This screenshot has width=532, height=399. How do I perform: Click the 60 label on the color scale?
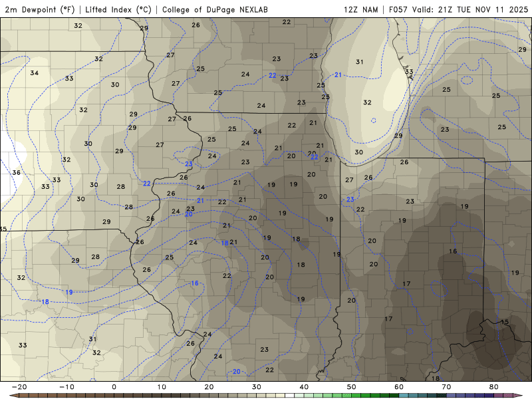point(399,387)
